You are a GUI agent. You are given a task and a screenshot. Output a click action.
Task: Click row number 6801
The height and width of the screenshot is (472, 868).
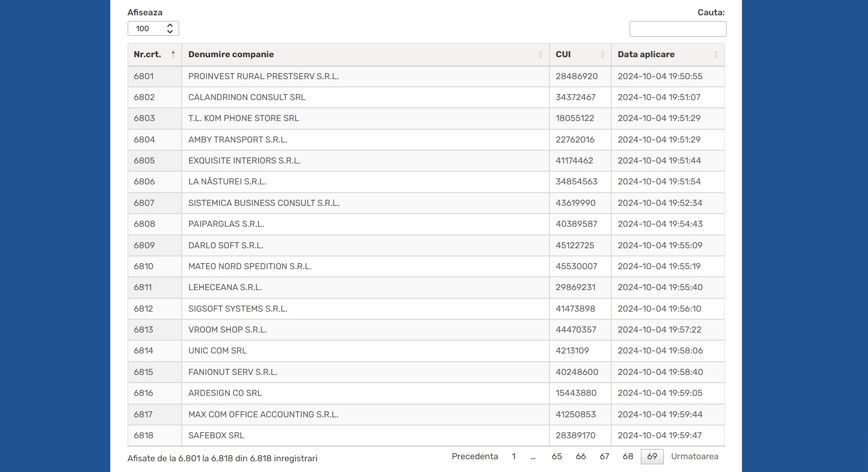[x=143, y=77]
